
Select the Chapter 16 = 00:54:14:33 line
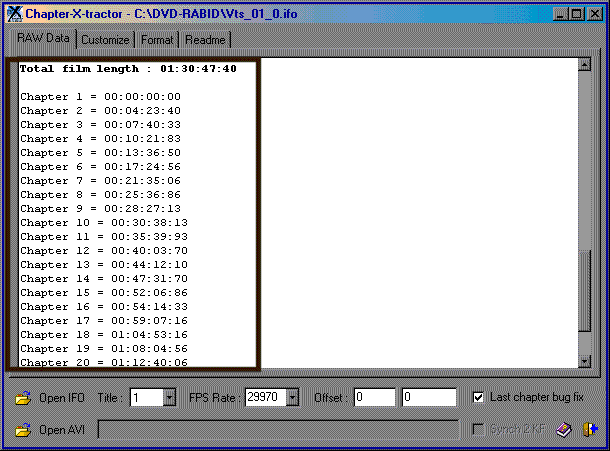click(x=104, y=307)
